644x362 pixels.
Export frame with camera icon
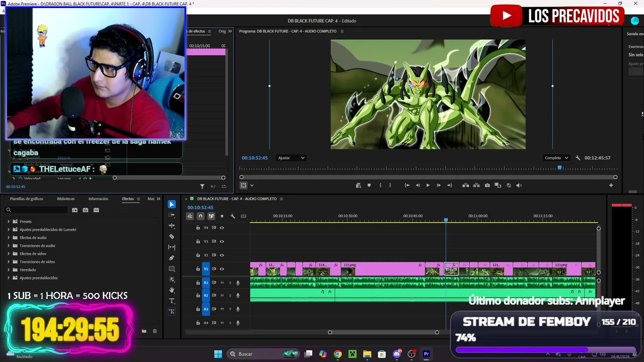tap(487, 185)
